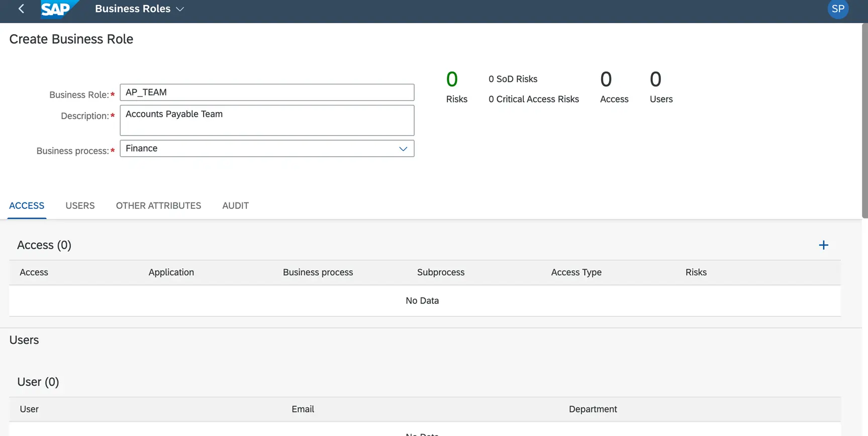The image size is (868, 436).
Task: Click the Access Type column header
Action: click(576, 272)
